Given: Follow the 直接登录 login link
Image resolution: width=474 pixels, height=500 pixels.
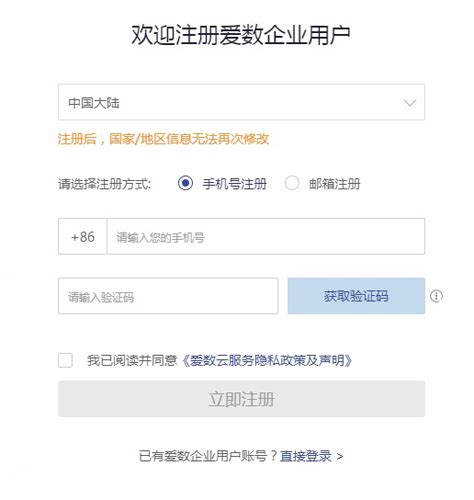Looking at the screenshot, I should 306,456.
